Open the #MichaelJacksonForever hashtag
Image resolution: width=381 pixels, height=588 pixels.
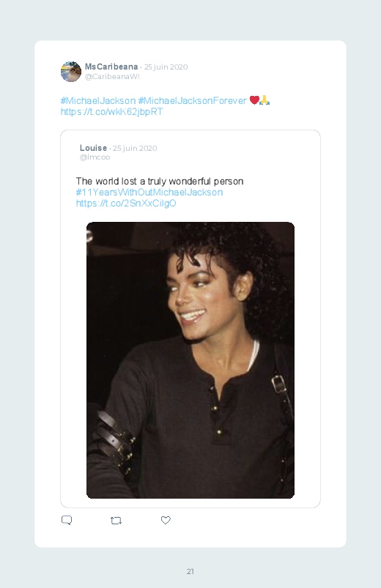pyautogui.click(x=192, y=100)
